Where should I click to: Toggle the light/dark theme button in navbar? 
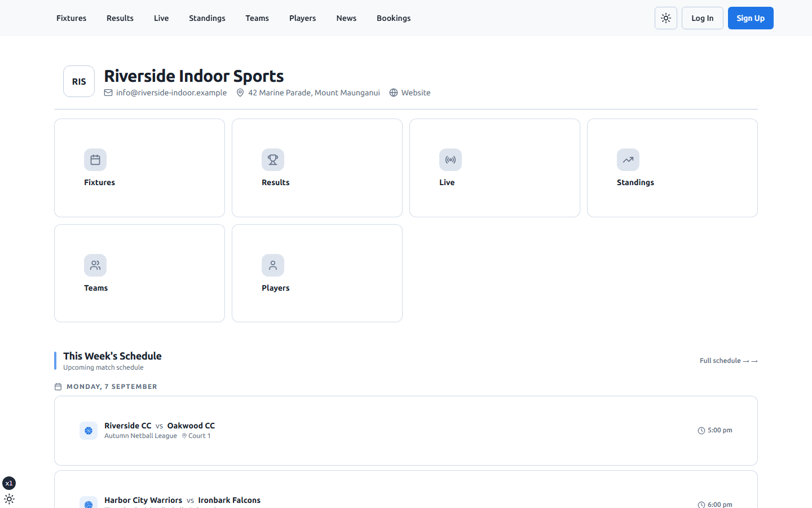pos(666,18)
